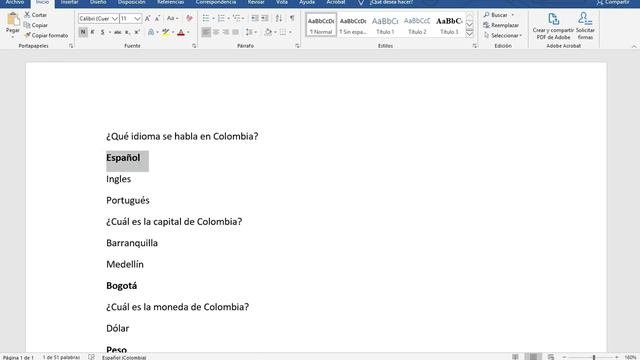Click Copiar in the clipboard group
The width and height of the screenshot is (640, 360).
pyautogui.click(x=36, y=25)
